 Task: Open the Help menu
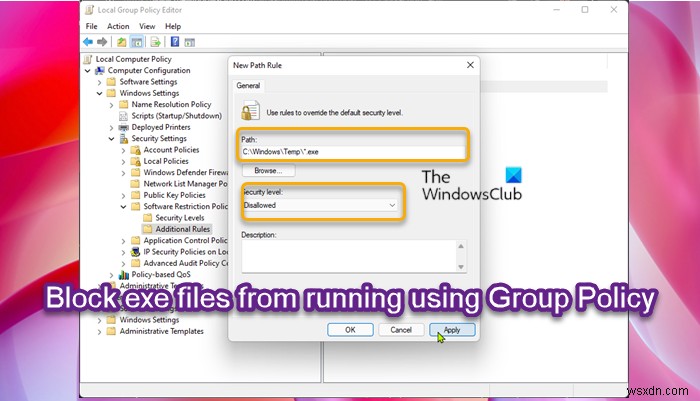coord(173,26)
